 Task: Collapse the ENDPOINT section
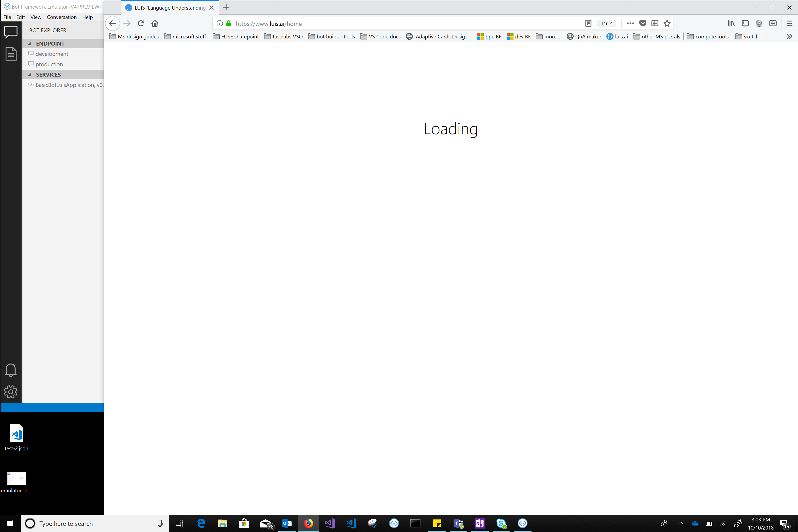coord(30,43)
